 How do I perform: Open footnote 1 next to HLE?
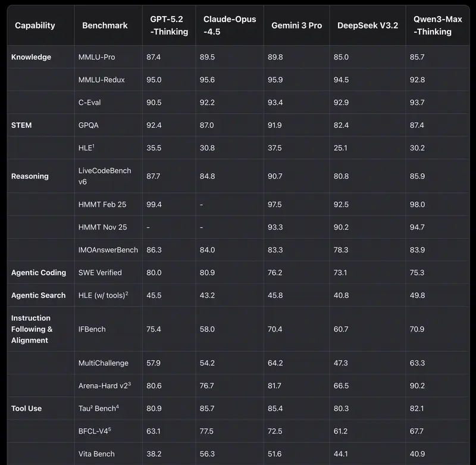point(93,146)
